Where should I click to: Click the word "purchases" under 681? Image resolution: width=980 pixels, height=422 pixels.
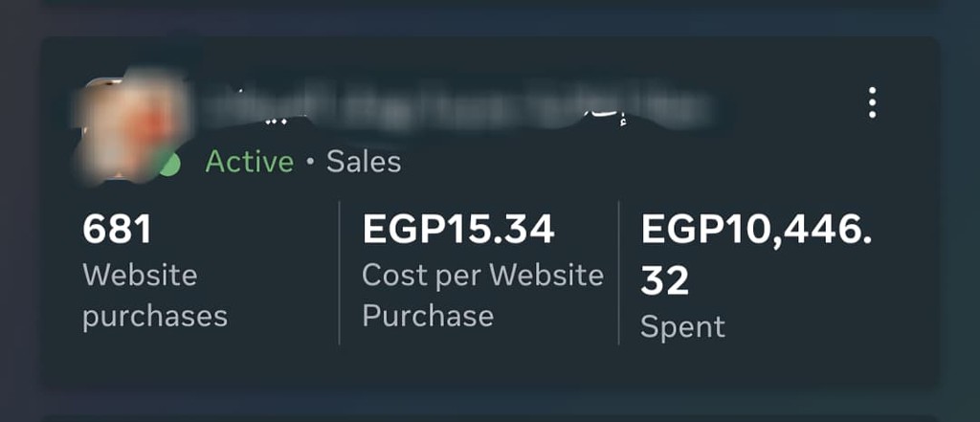(x=155, y=316)
